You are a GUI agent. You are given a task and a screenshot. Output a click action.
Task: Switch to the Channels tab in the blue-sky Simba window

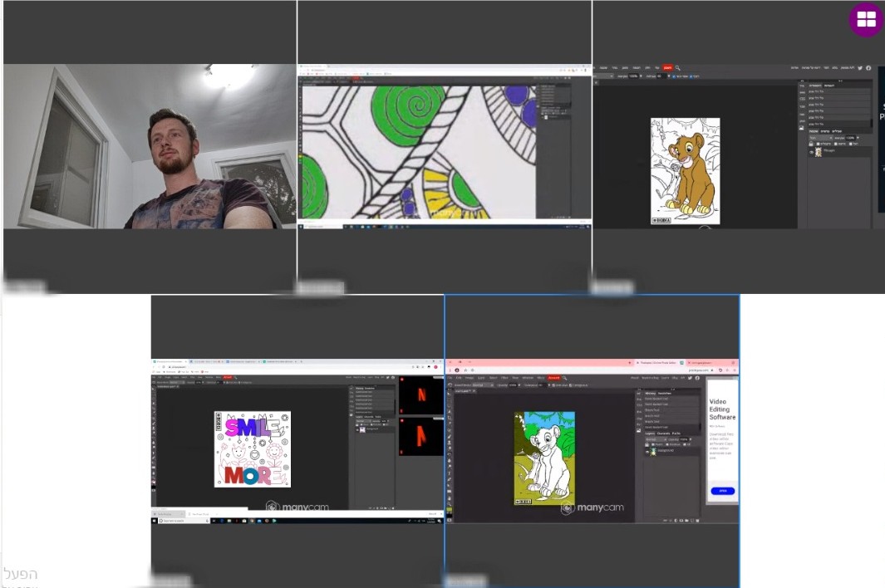coord(664,433)
